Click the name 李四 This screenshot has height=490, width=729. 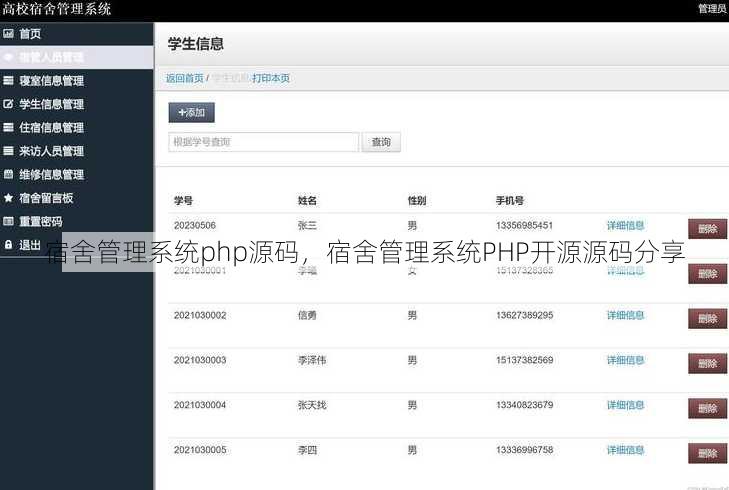point(307,450)
